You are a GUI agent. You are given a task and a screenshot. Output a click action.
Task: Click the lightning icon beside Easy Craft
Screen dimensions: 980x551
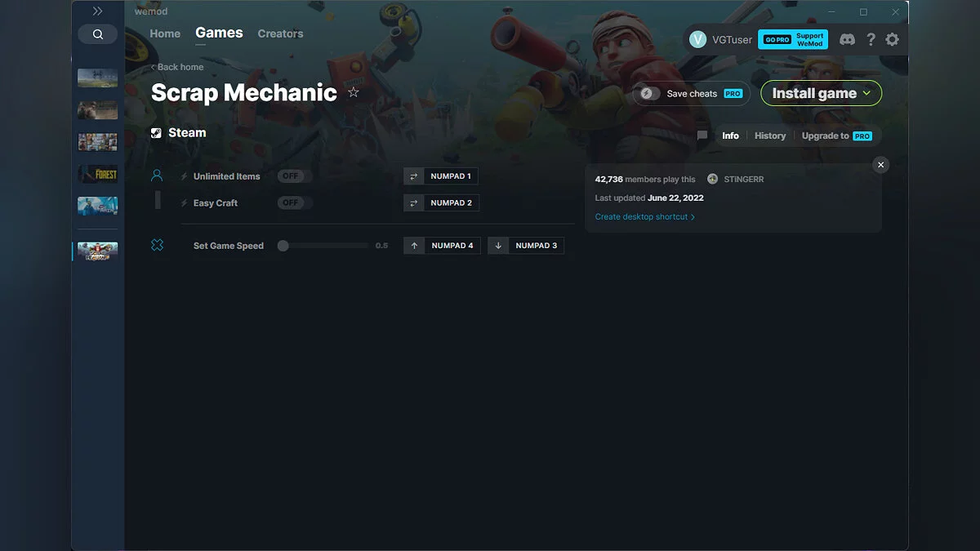click(185, 202)
